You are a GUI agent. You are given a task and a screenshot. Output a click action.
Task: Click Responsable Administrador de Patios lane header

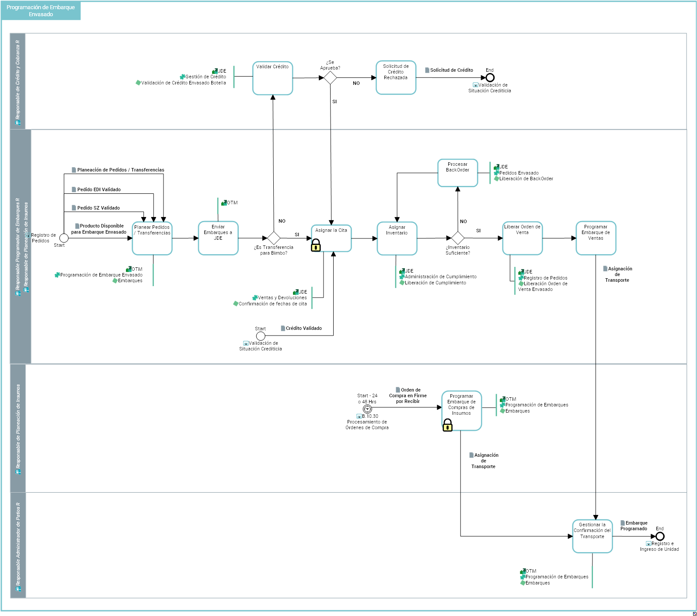click(18, 545)
